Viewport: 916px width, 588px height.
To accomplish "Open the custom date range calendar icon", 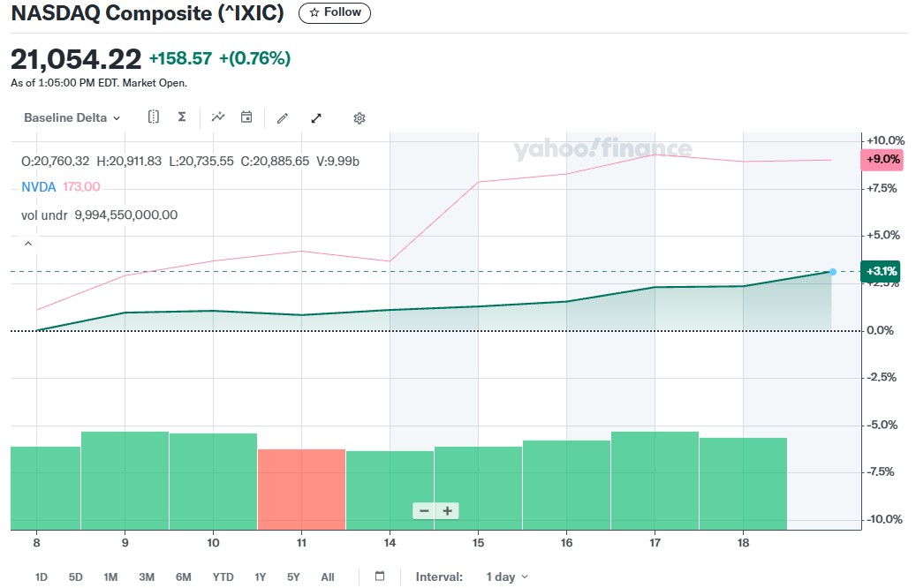I will click(x=380, y=577).
